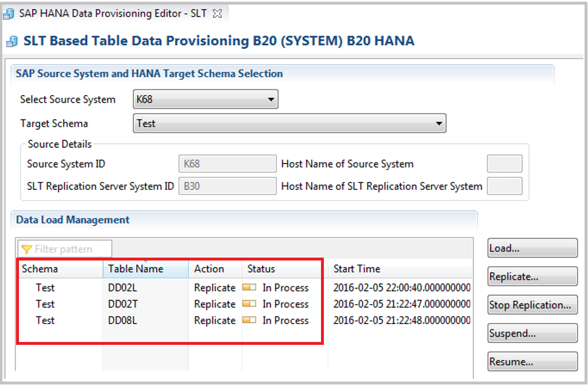588x385 pixels.
Task: Click the Suspend button
Action: click(x=532, y=333)
